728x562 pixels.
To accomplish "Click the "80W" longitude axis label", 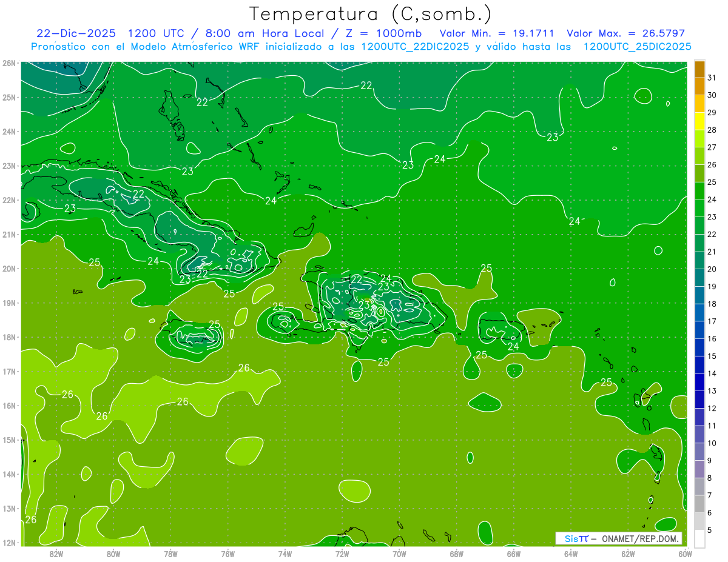I will click(x=113, y=554).
